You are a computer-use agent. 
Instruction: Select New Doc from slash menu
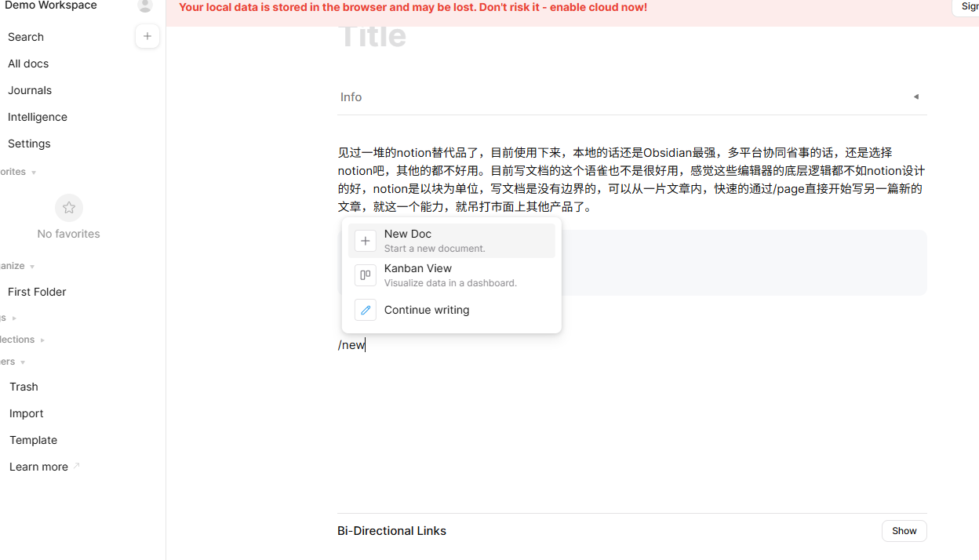point(452,241)
